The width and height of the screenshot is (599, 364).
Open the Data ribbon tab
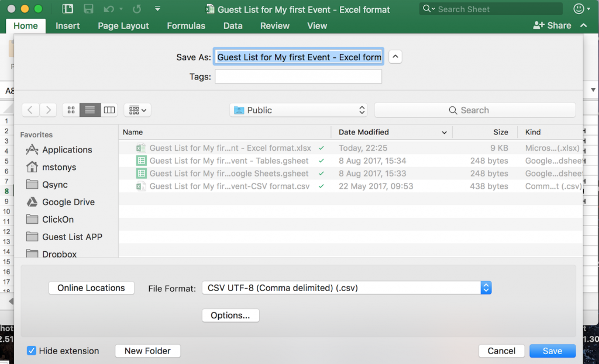click(x=233, y=26)
